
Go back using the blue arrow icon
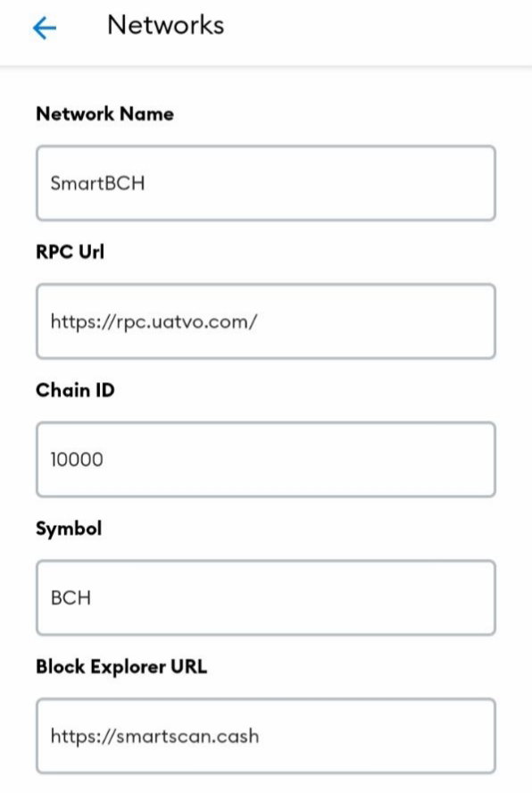coord(45,28)
